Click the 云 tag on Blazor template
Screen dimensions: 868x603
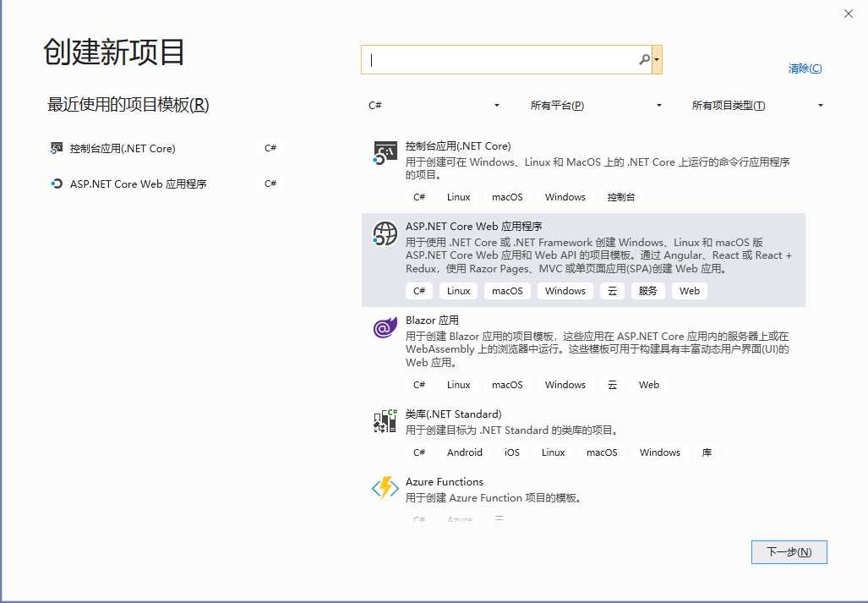(x=612, y=385)
